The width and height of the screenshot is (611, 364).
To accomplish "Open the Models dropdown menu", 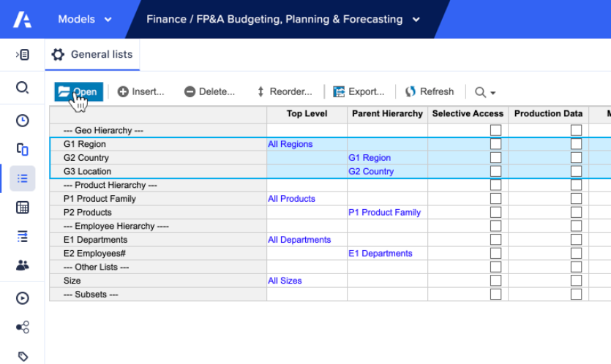I will [85, 19].
